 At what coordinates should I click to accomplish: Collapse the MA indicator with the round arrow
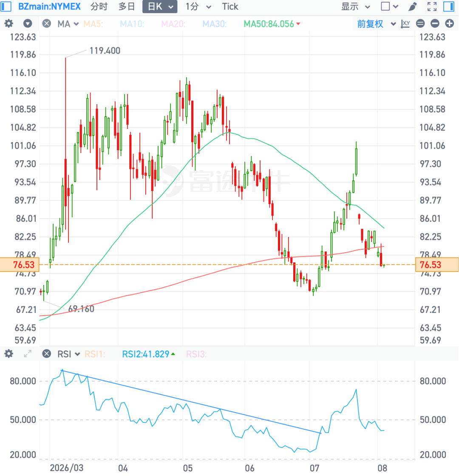pos(28,23)
